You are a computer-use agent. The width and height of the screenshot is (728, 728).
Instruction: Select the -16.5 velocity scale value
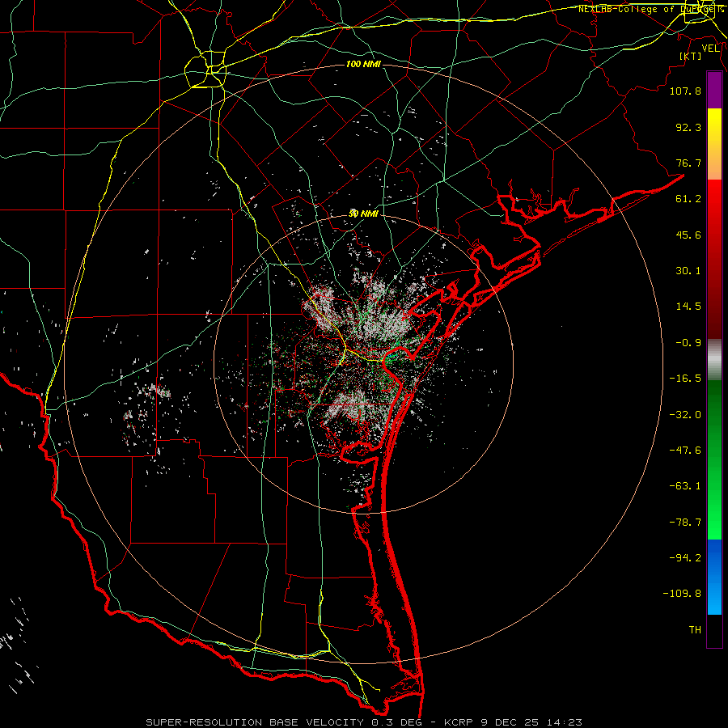click(685, 379)
